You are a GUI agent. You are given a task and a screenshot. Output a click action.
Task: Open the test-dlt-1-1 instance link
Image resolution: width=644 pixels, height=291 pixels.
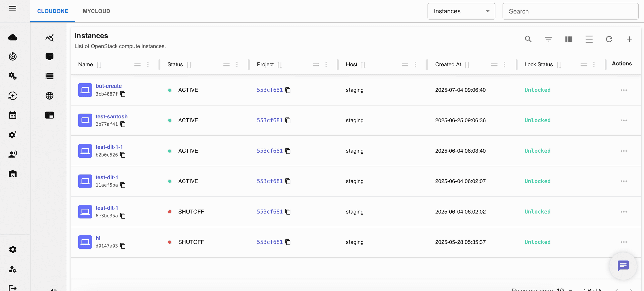109,147
